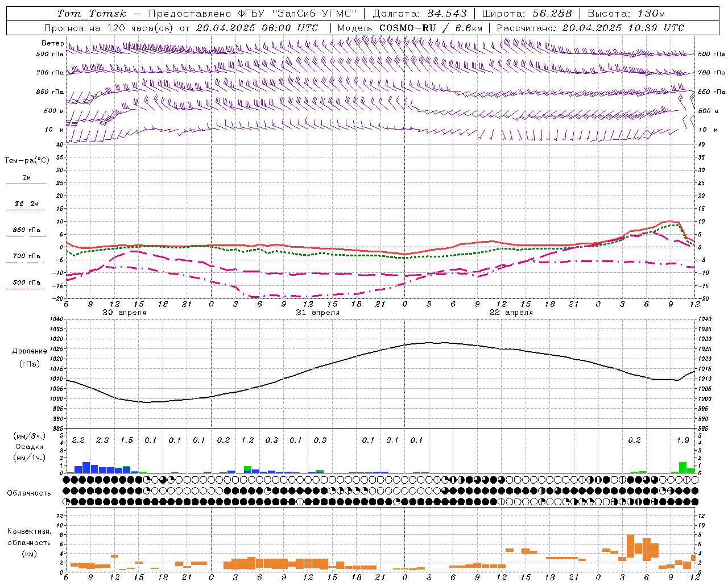Click the (км) unit label

[30, 553]
